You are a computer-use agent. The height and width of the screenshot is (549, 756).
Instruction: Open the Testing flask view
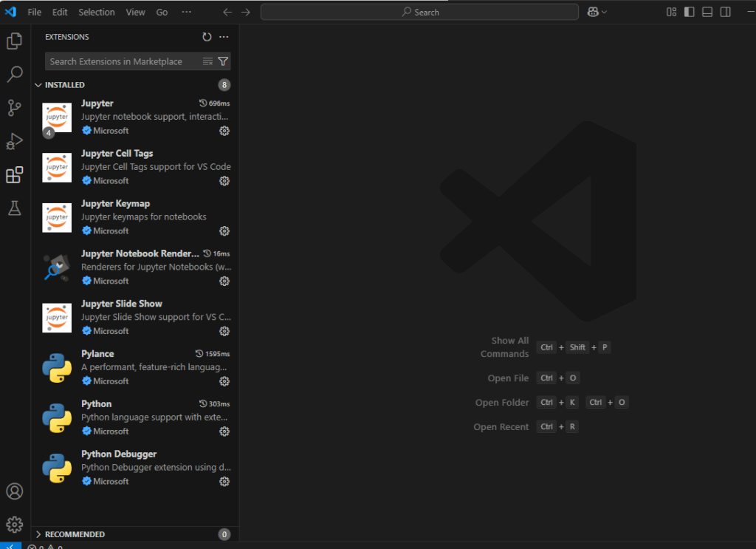click(15, 208)
